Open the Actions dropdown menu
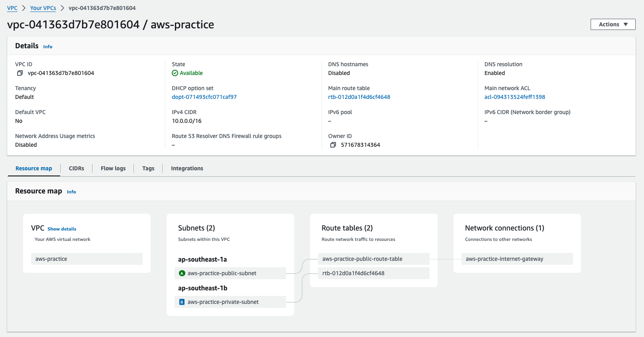The image size is (644, 337). click(x=613, y=24)
